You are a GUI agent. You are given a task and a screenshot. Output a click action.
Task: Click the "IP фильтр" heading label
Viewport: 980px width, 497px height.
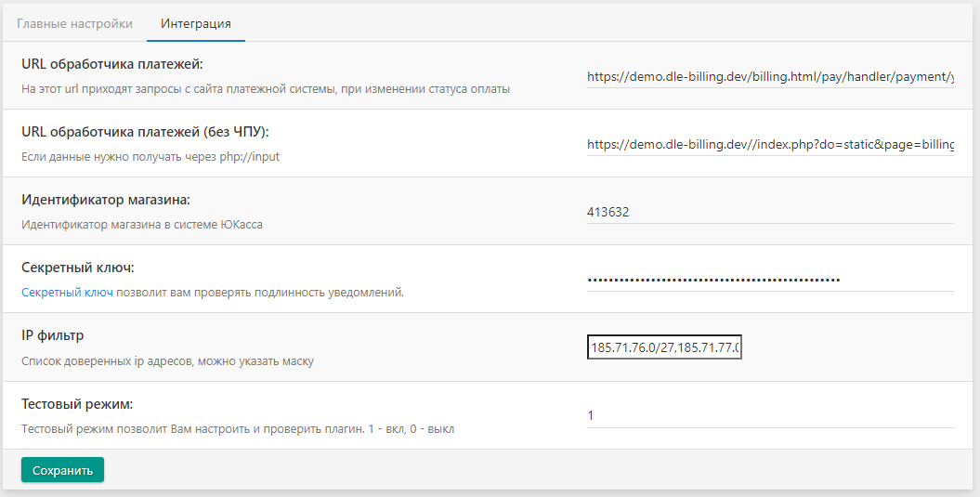click(59, 335)
